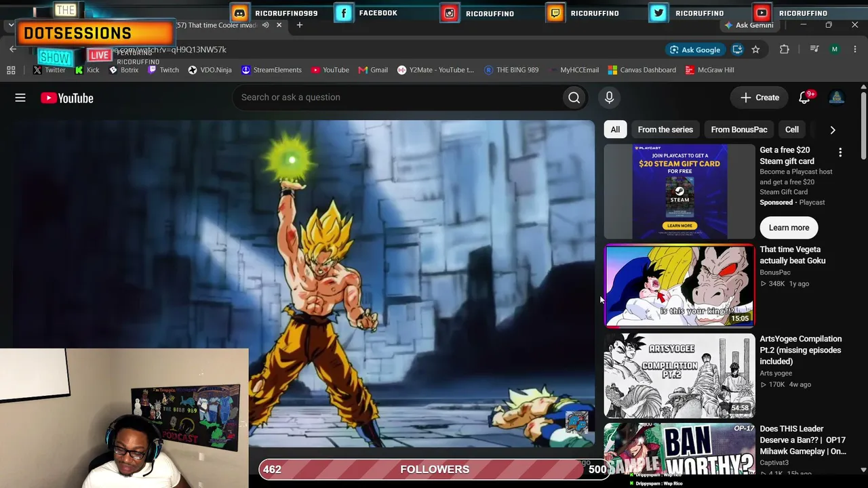Select the From BonusPac chip

[x=739, y=129]
